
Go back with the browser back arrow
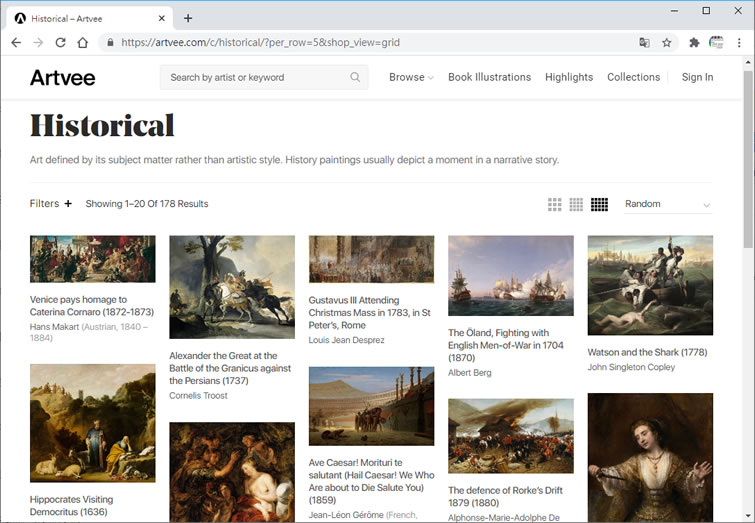point(16,42)
